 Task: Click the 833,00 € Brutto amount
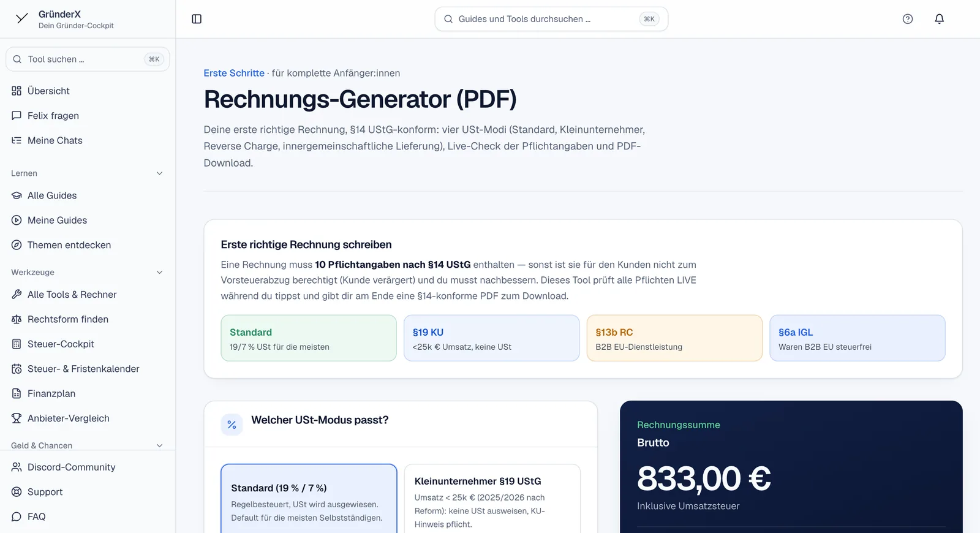(x=704, y=478)
